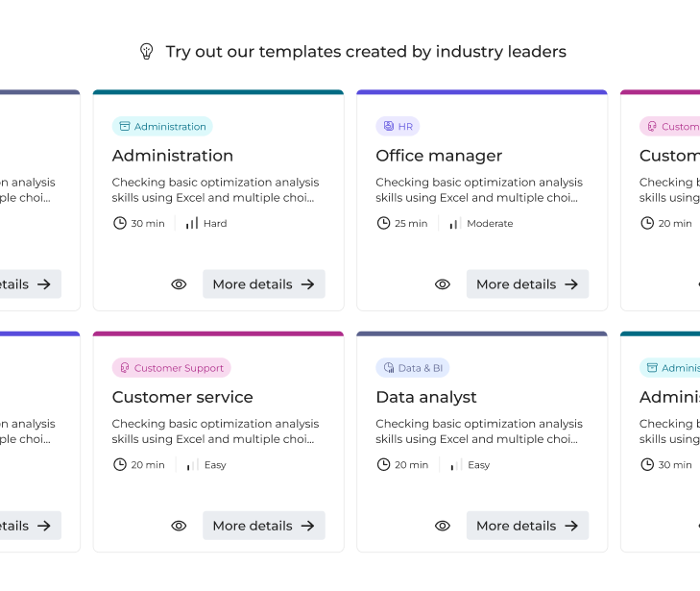This screenshot has width=700, height=591.
Task: Click the Hard difficulty bars icon
Action: click(192, 223)
